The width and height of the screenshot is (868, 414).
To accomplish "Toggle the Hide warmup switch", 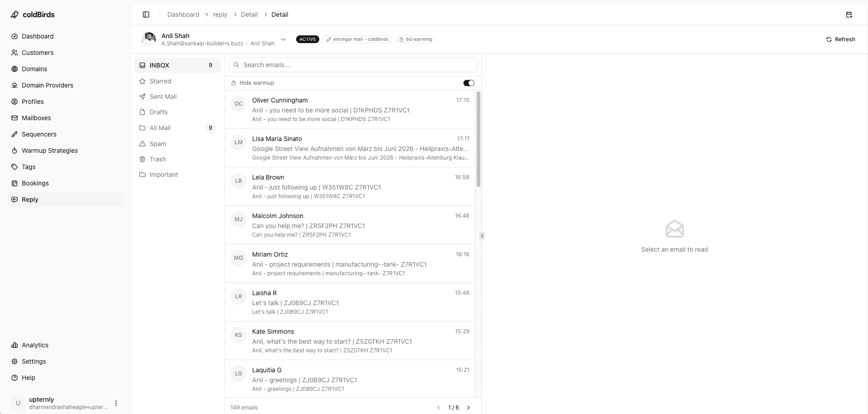I will 468,83.
